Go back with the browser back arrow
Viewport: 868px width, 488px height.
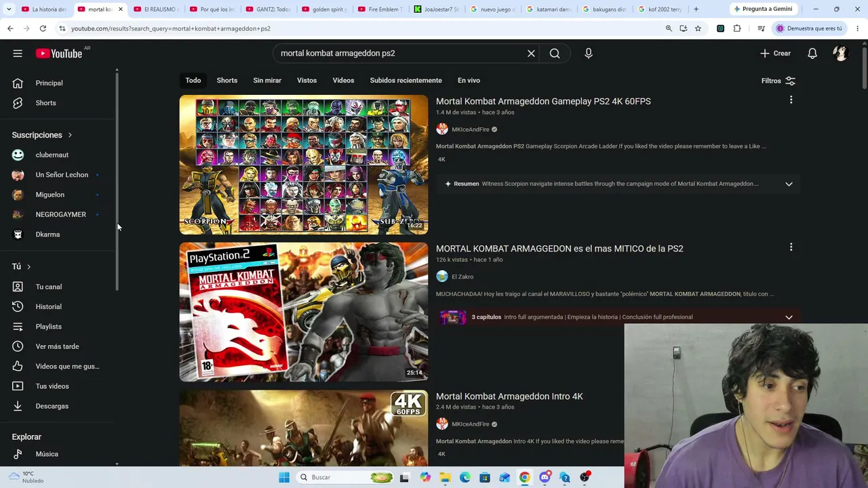coord(10,28)
